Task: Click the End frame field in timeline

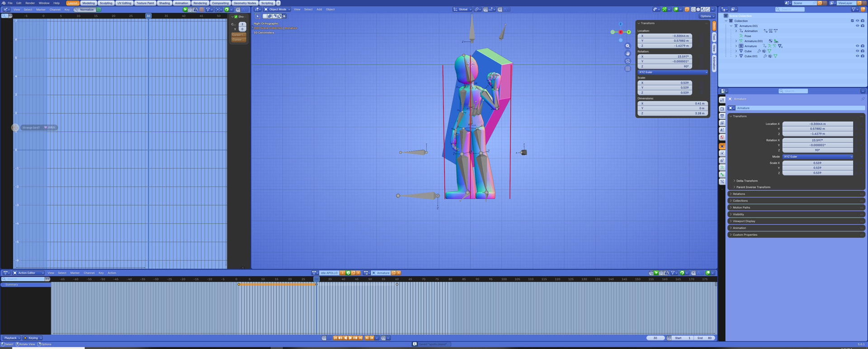Action: coord(704,338)
